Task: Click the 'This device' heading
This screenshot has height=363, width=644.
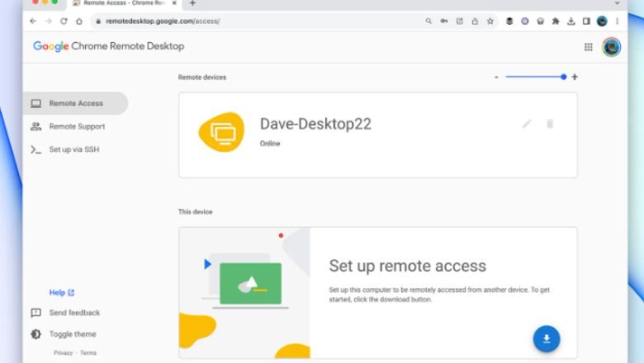Action: coord(195,212)
